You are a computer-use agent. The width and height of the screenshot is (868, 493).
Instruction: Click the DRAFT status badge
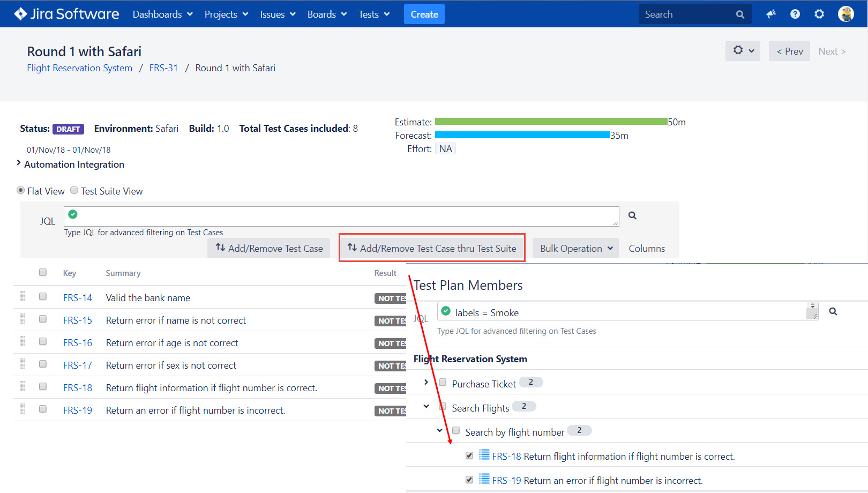tap(68, 129)
